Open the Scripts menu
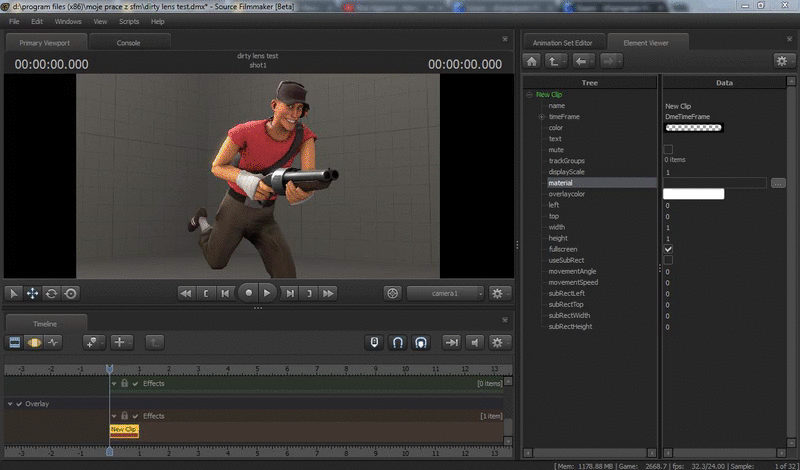 [129, 21]
